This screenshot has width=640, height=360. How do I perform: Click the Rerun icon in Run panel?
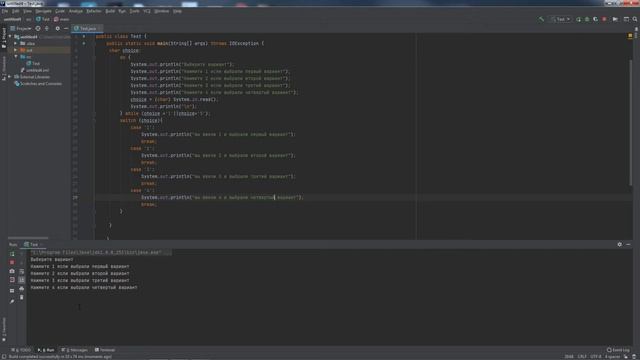(x=12, y=254)
